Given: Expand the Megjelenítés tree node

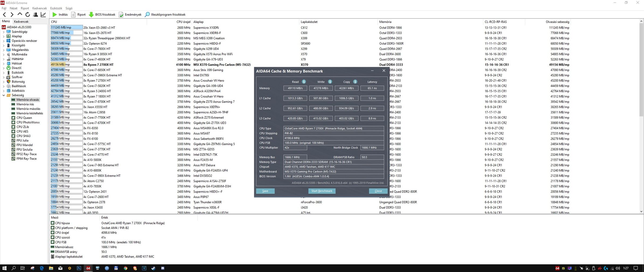Looking at the screenshot, I should coord(4,50).
